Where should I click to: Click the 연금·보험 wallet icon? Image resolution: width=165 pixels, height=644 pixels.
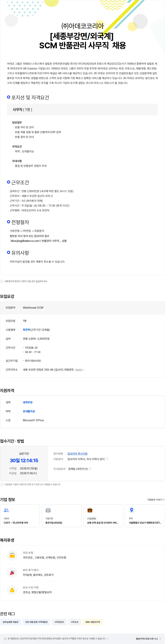pos(12,555)
